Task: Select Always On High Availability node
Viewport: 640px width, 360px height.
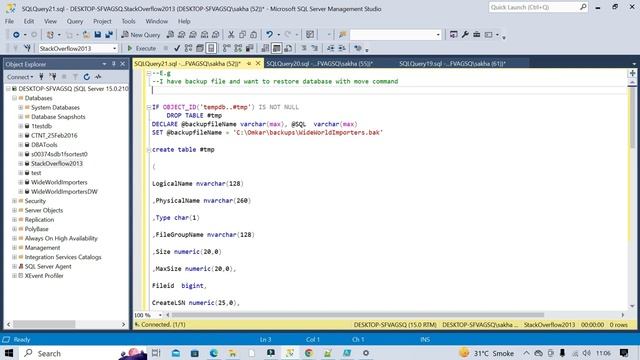Action: pos(61,238)
